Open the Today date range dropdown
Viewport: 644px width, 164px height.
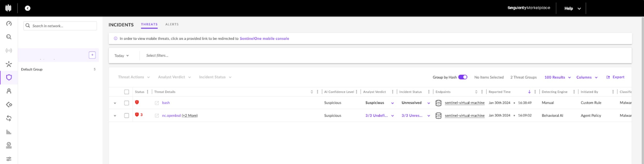pyautogui.click(x=121, y=56)
